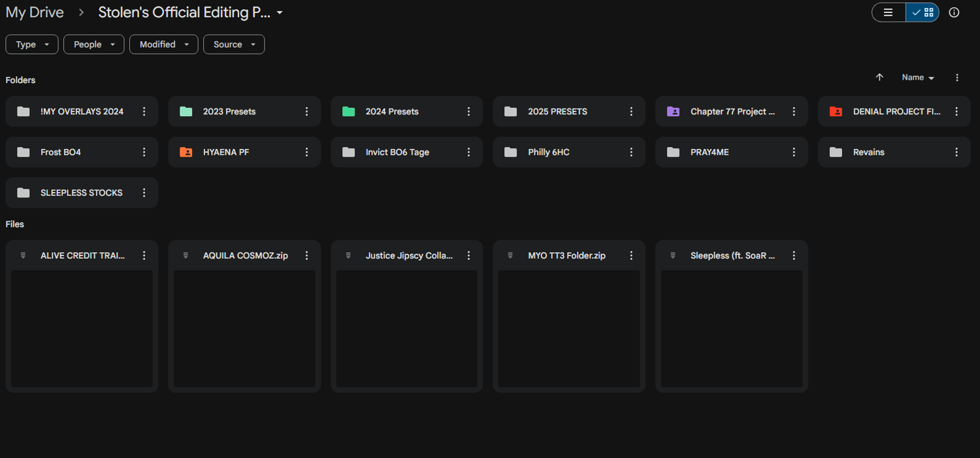Reverse sort direction with arrow icon
The width and height of the screenshot is (980, 458).
(x=879, y=77)
